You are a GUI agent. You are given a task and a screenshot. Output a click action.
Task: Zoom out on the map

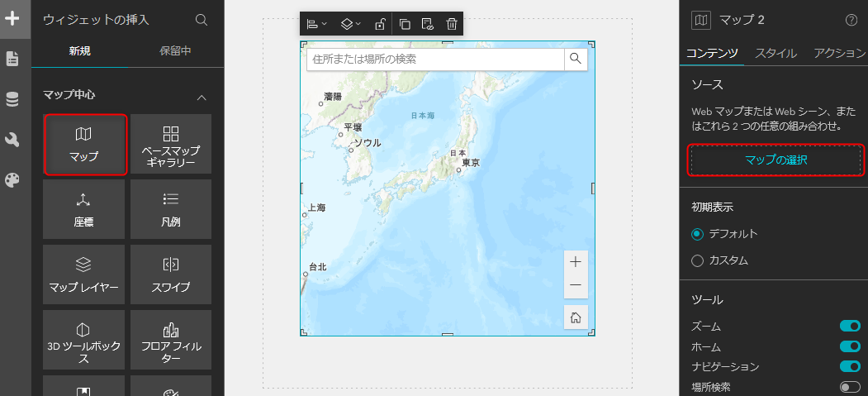576,285
